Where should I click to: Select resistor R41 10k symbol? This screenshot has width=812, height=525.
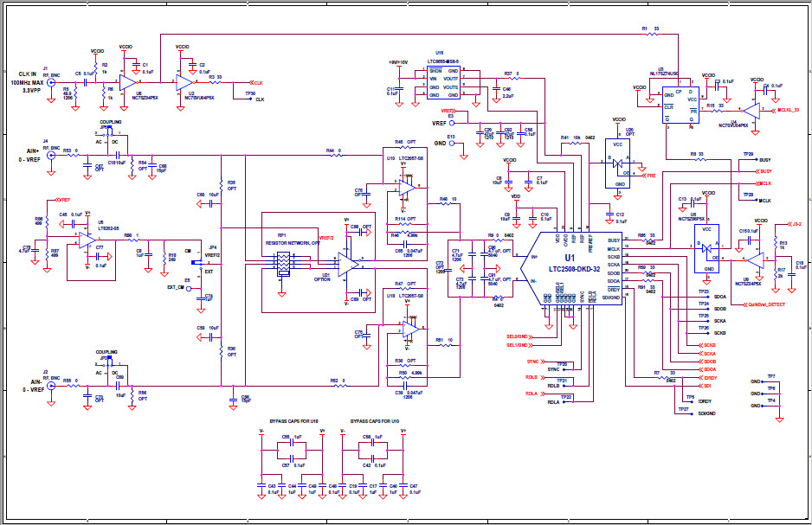[x=575, y=144]
